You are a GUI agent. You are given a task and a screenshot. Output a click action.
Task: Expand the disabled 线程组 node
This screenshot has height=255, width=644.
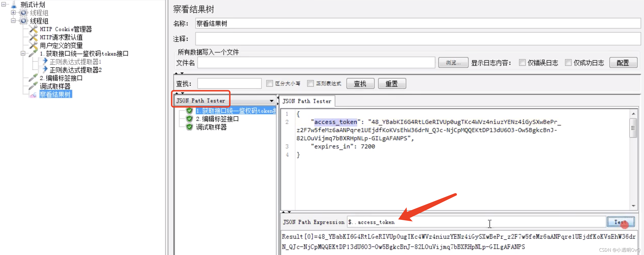point(13,12)
